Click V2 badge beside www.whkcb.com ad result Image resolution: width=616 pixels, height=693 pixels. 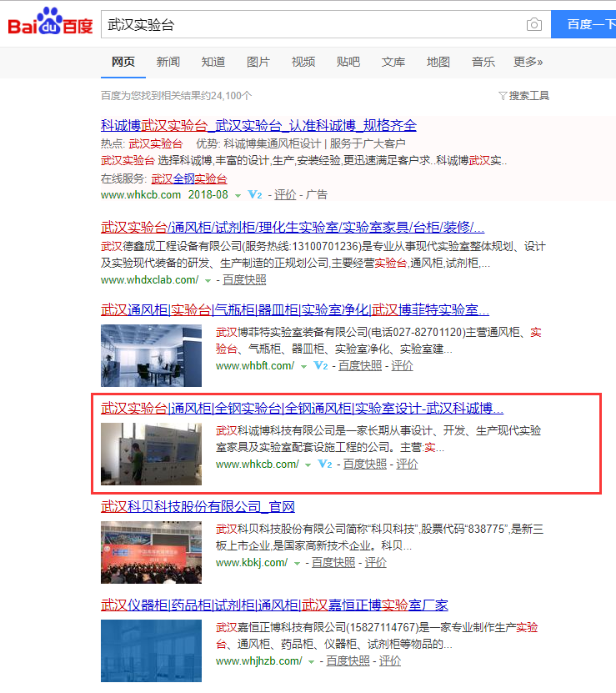click(x=255, y=195)
